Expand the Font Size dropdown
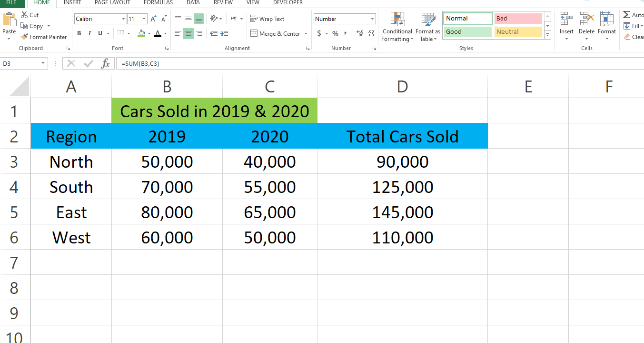The image size is (644, 343). [x=143, y=19]
